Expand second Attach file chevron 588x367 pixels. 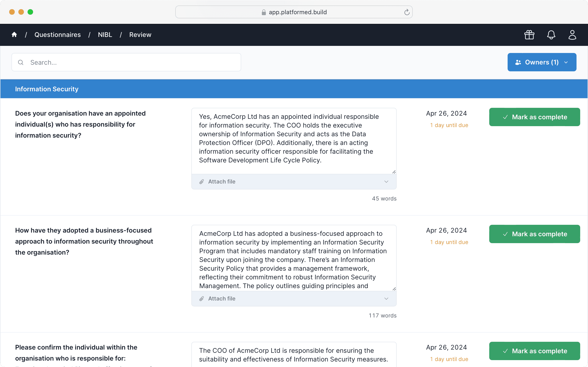point(386,299)
